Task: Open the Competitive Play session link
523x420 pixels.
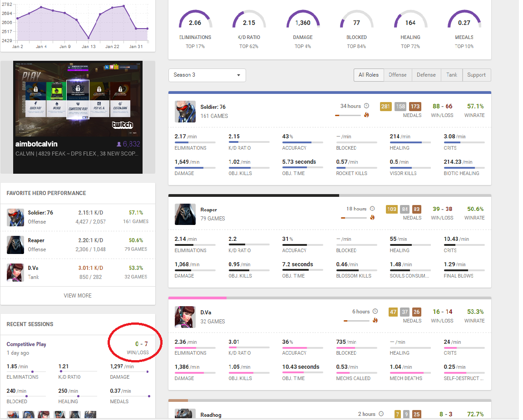Action: (x=26, y=344)
